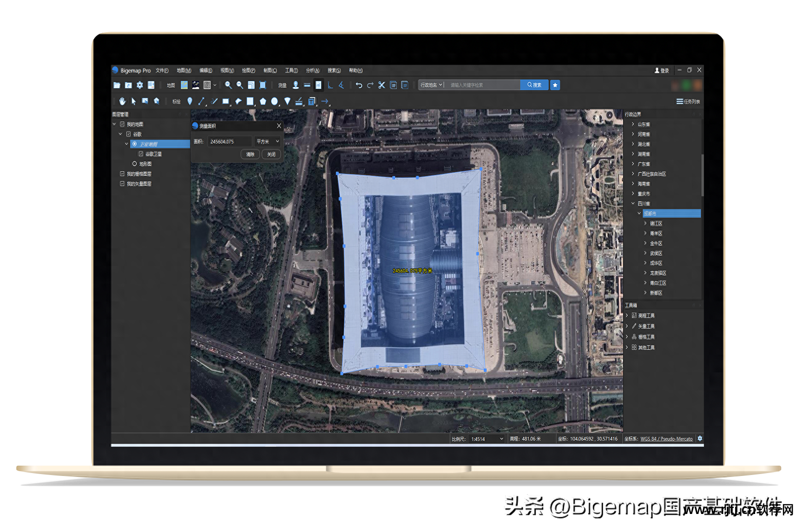798x532 pixels.
Task: Open the 平方米 area unit dropdown
Action: pos(268,141)
